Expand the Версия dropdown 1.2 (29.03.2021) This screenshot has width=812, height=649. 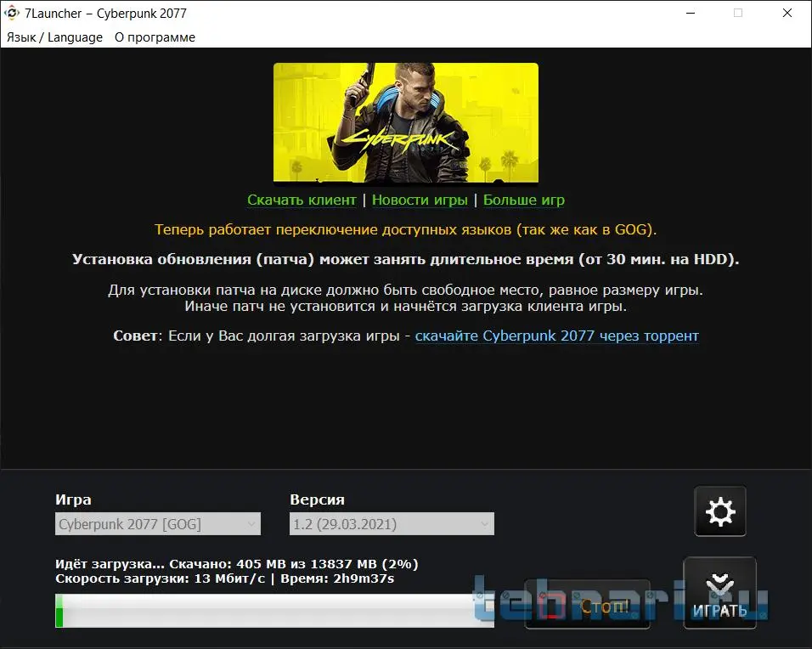pos(392,523)
